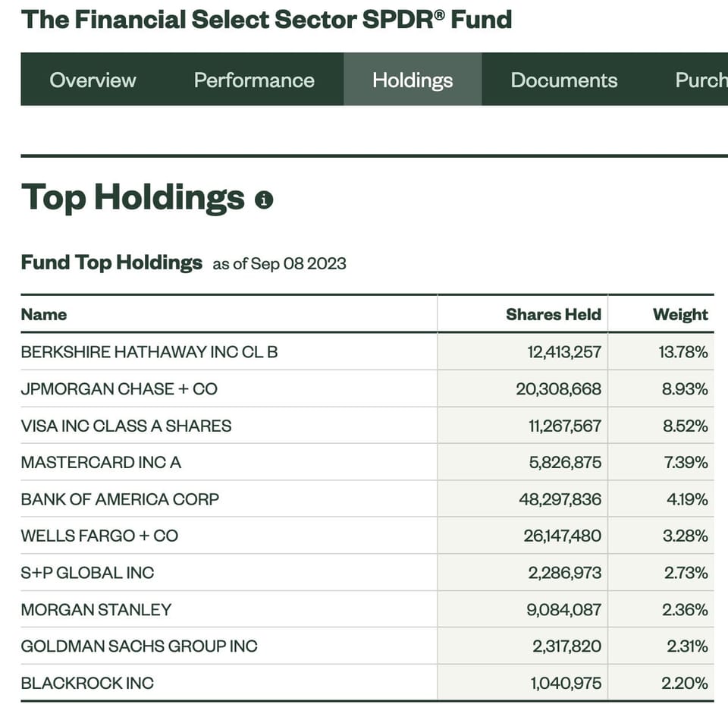The image size is (728, 720).
Task: Click the Top Holdings info icon
Action: click(x=264, y=200)
